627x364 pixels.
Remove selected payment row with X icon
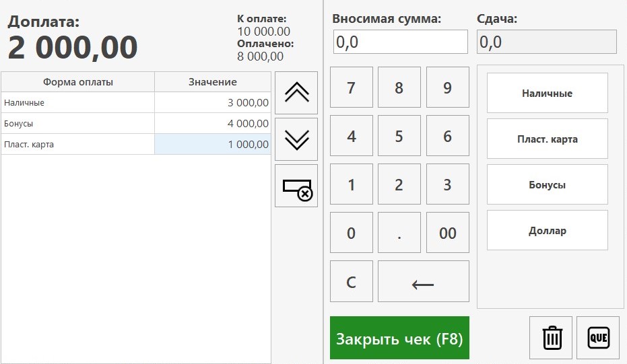click(x=296, y=186)
